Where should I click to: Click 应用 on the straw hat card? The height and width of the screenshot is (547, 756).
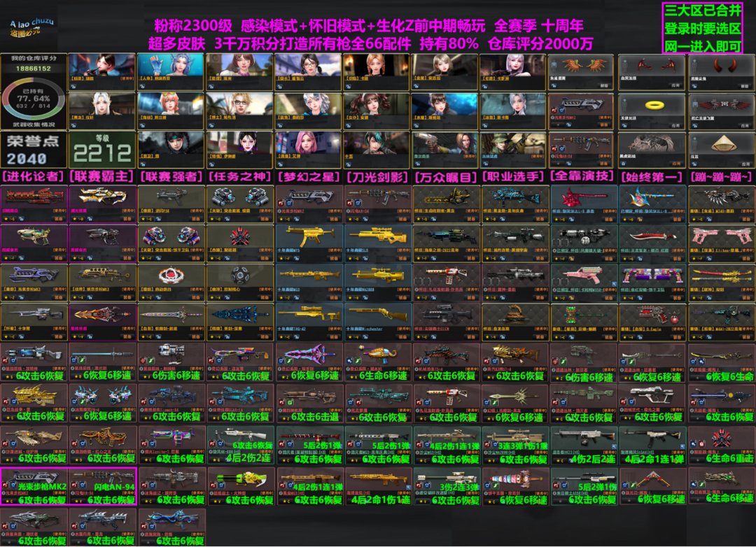pos(745,164)
